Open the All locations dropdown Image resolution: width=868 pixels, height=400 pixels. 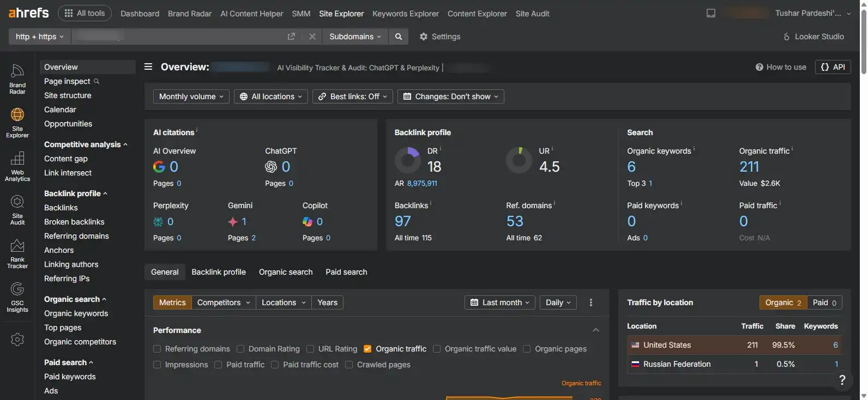click(x=271, y=96)
